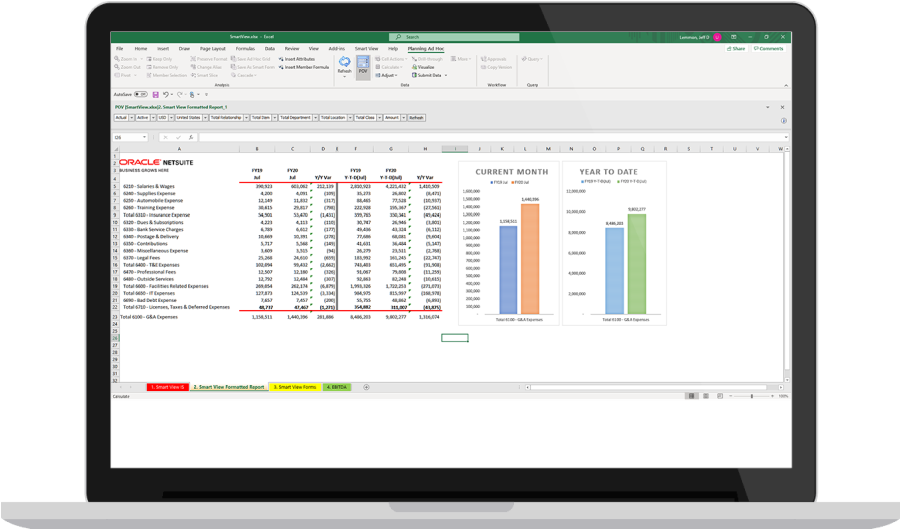The width and height of the screenshot is (900, 529).
Task: Open the Formulas ribbon tab
Action: [245, 49]
